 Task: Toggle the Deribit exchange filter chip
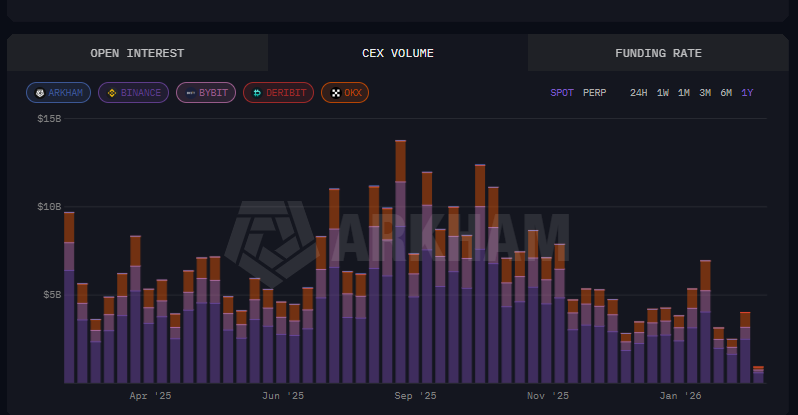(278, 93)
